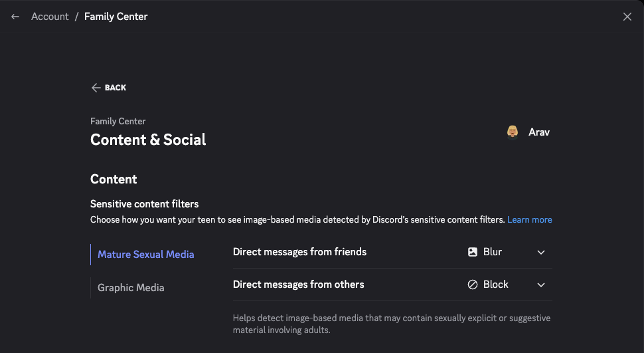Click the Direct messages from friends label
The image size is (644, 353).
(x=299, y=252)
